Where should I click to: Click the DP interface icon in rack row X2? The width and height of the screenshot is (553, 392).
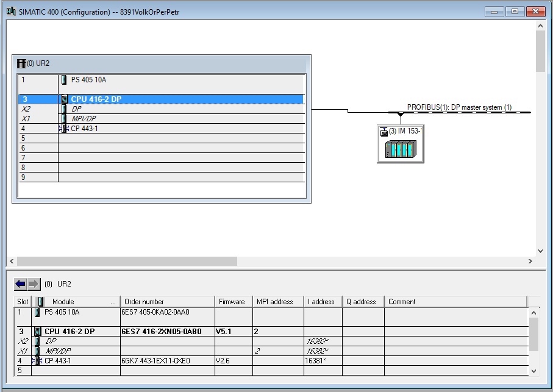tap(64, 109)
